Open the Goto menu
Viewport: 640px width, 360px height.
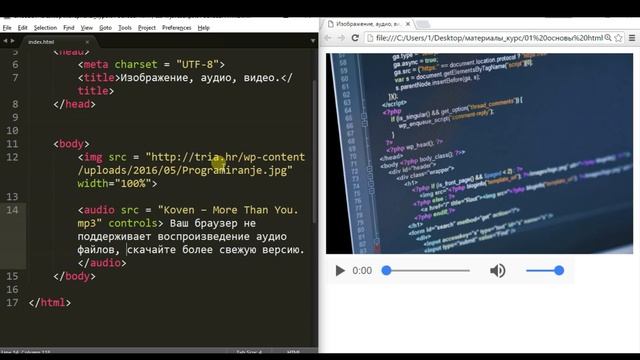point(105,28)
